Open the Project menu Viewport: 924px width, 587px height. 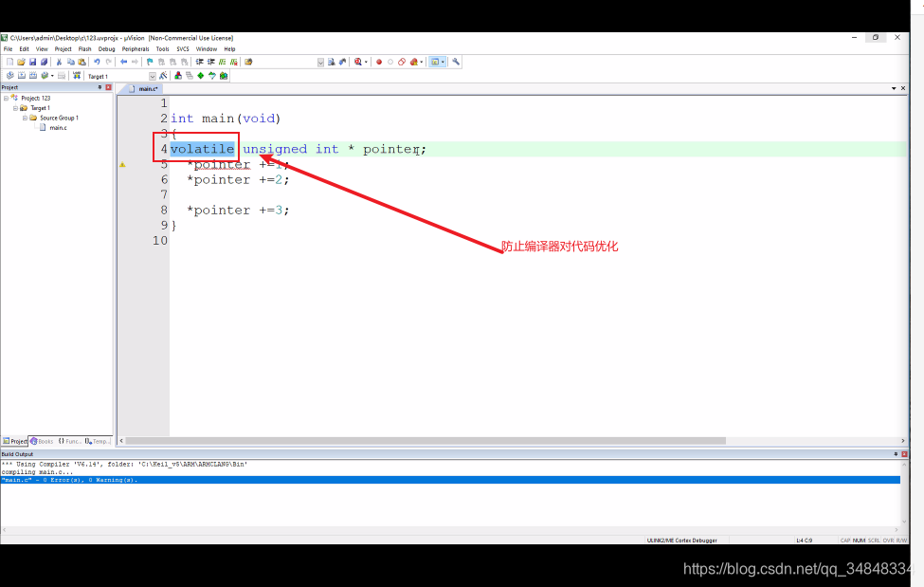(x=63, y=49)
